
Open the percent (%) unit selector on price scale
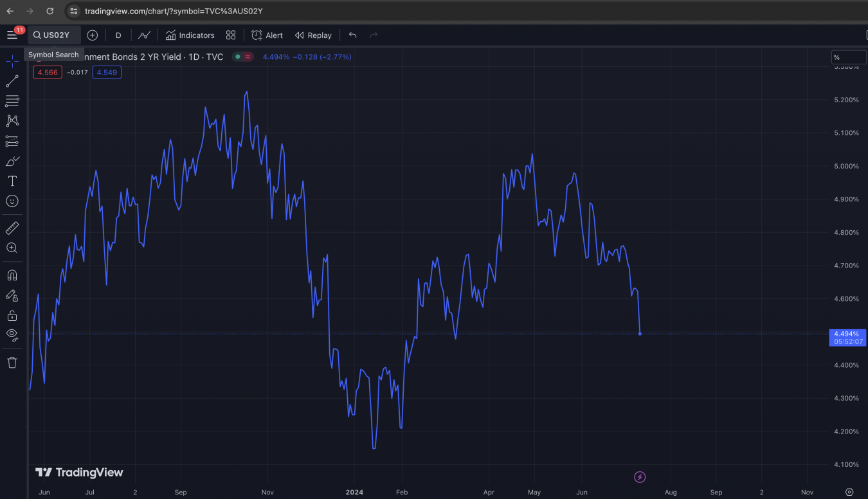849,57
